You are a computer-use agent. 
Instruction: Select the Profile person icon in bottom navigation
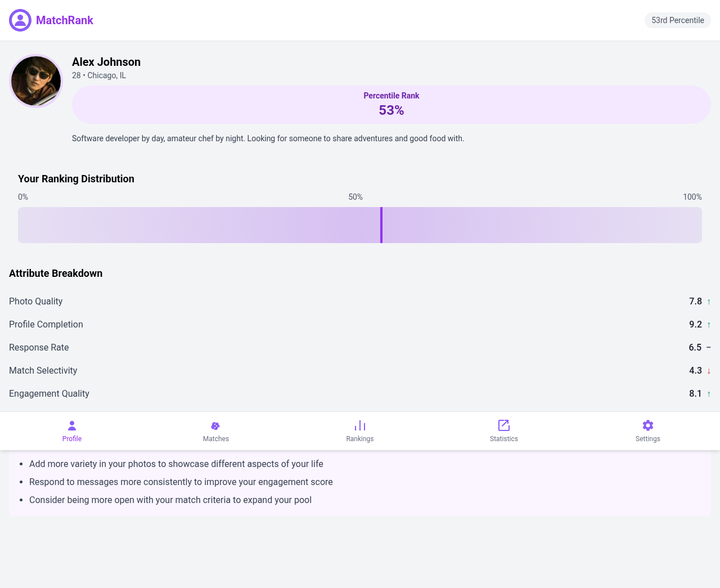coord(71,425)
